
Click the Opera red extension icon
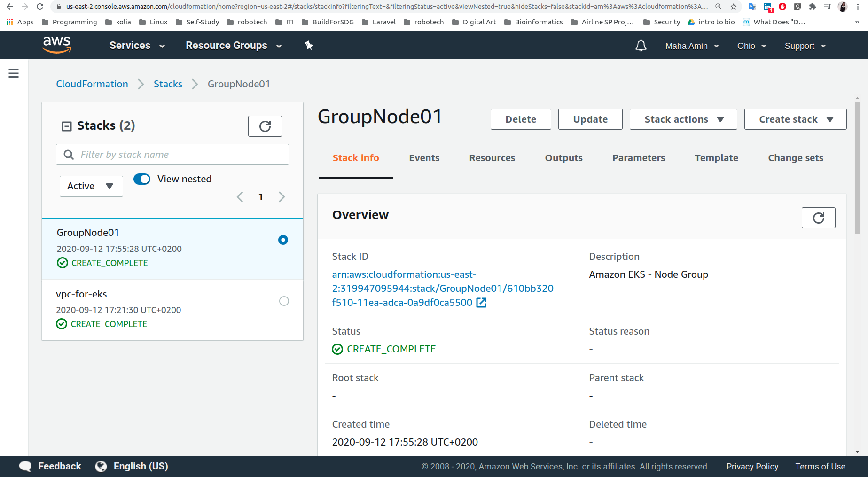click(782, 7)
